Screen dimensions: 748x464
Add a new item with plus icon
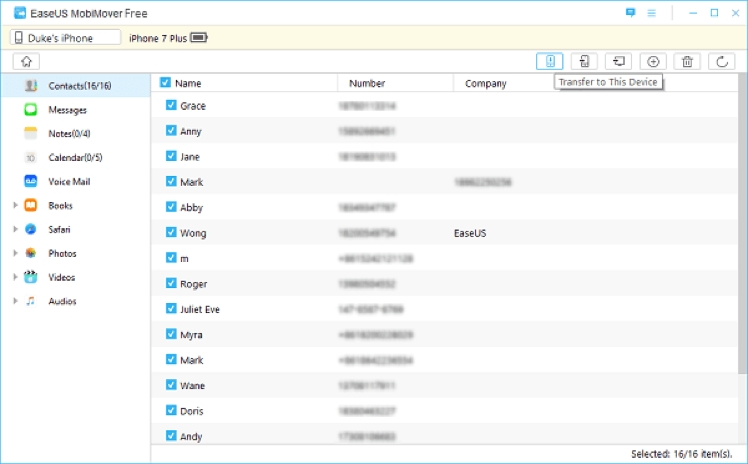653,62
